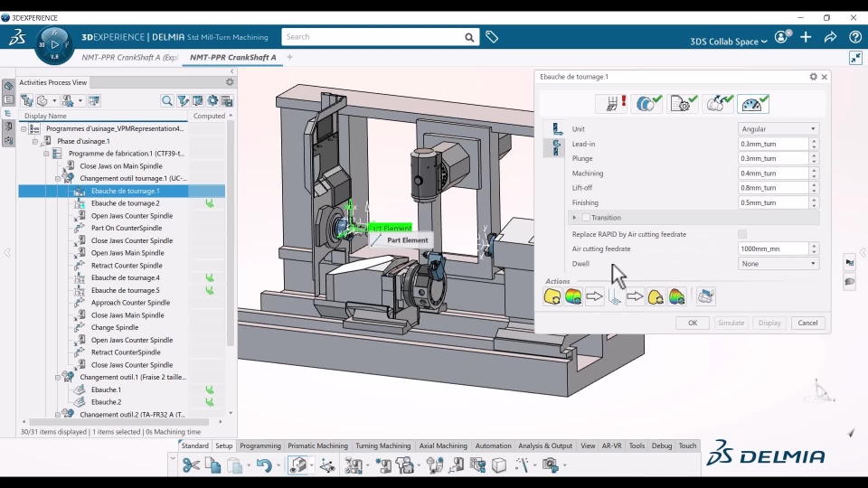The height and width of the screenshot is (488, 868).
Task: Decrease the Machining feedrate with its down stepper
Action: click(814, 176)
